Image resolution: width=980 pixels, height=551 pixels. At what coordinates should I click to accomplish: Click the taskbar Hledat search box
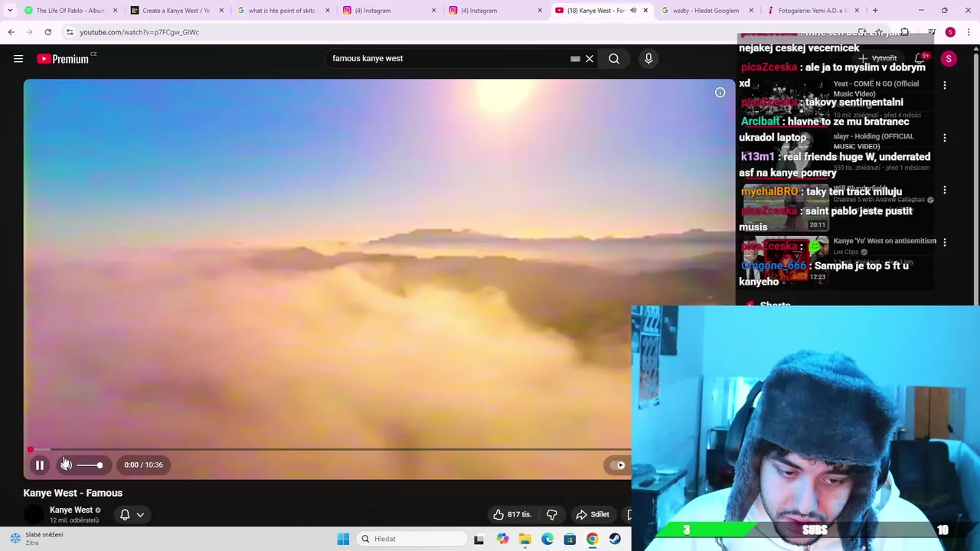tap(412, 539)
